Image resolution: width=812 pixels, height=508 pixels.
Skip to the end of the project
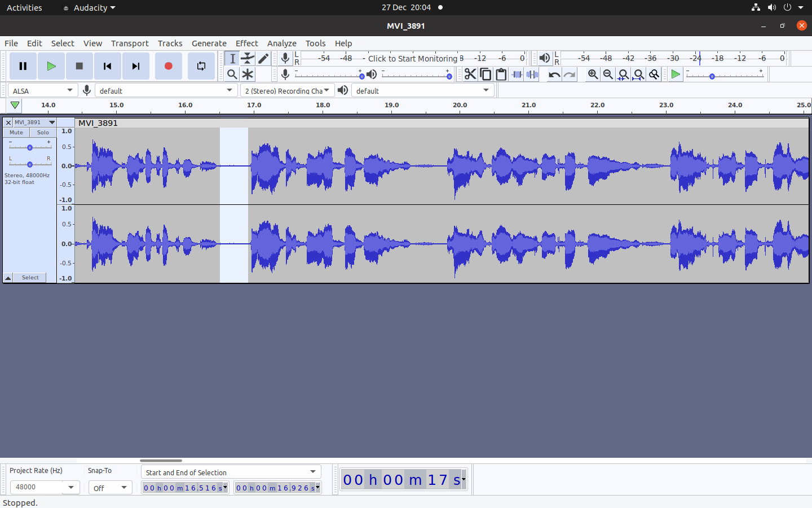136,66
